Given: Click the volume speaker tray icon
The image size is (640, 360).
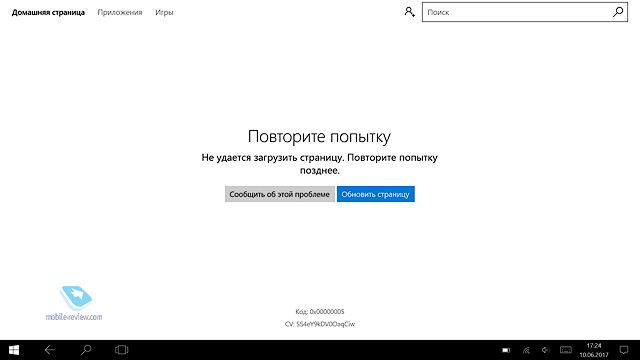Looking at the screenshot, I should (545, 350).
